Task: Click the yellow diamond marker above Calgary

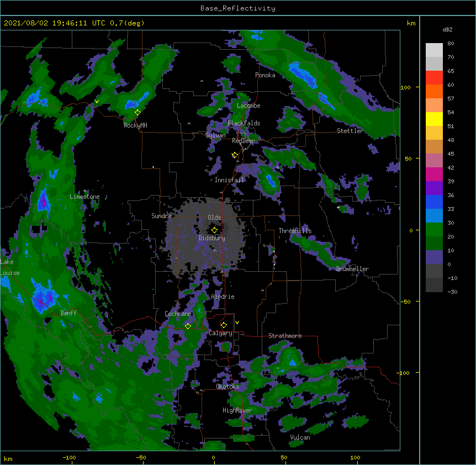Action: [x=224, y=325]
